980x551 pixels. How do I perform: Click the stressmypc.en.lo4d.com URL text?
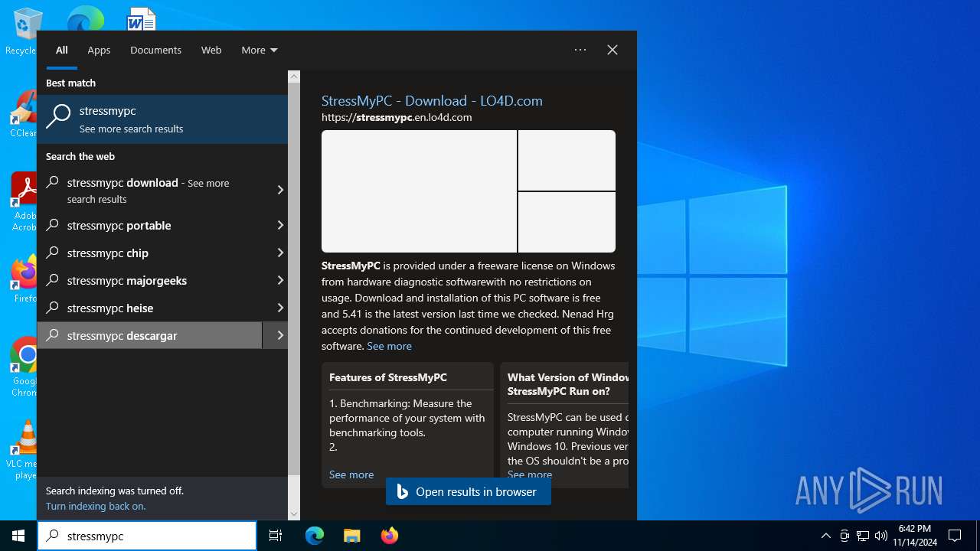pos(397,117)
